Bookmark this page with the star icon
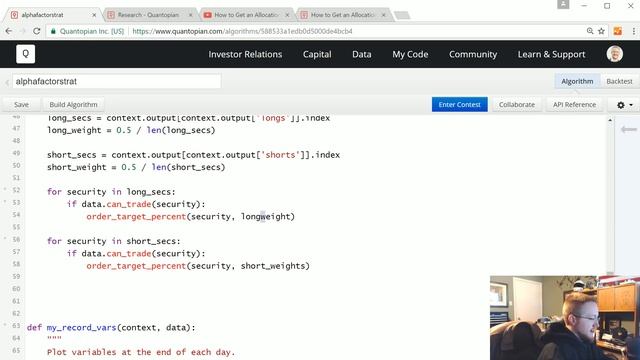 pos(601,31)
